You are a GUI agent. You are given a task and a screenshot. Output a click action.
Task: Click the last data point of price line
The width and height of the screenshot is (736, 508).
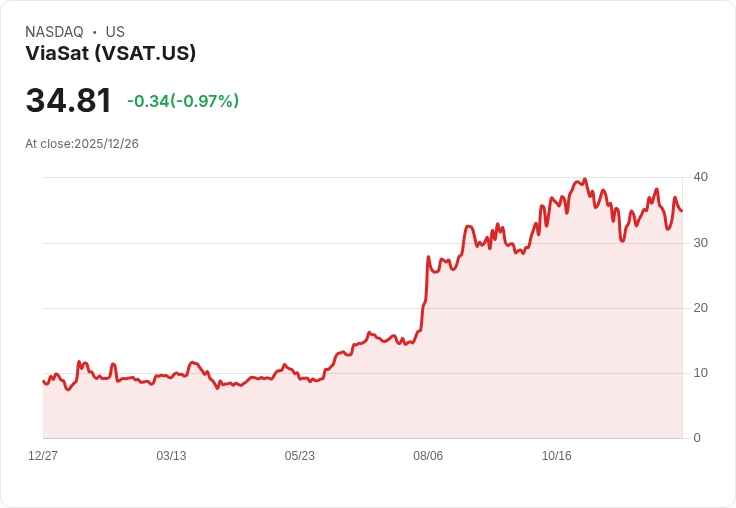coord(682,211)
